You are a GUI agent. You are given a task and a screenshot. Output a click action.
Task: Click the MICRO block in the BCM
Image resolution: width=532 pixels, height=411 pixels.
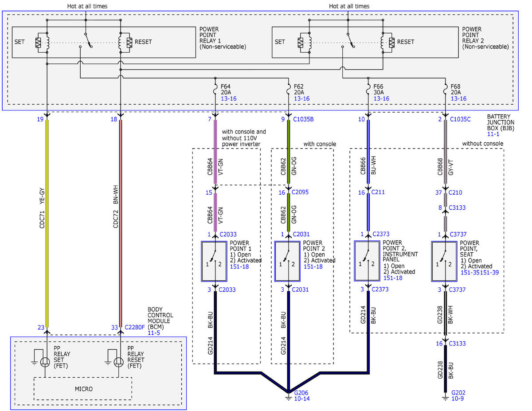click(x=83, y=389)
